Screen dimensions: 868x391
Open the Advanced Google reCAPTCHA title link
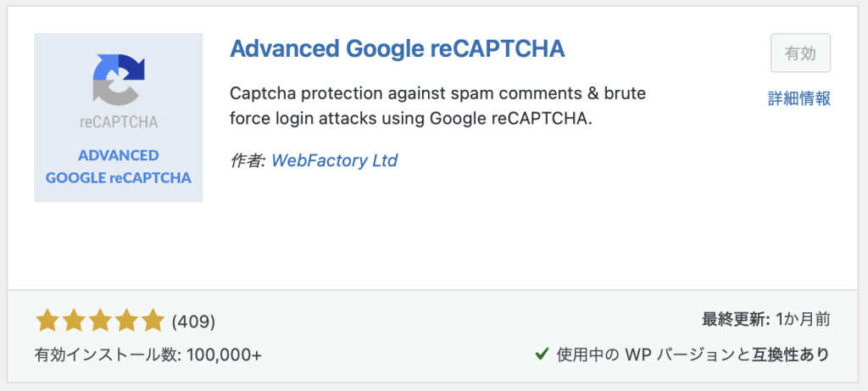pyautogui.click(x=397, y=48)
